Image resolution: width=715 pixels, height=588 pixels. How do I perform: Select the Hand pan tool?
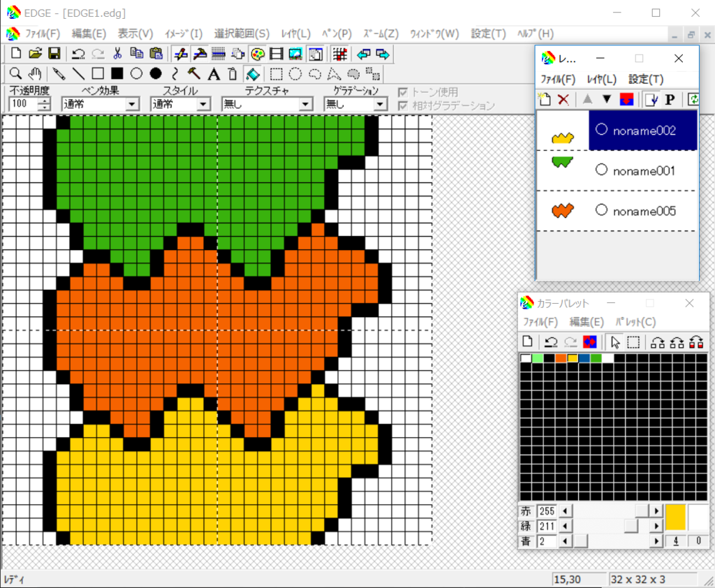[35, 73]
